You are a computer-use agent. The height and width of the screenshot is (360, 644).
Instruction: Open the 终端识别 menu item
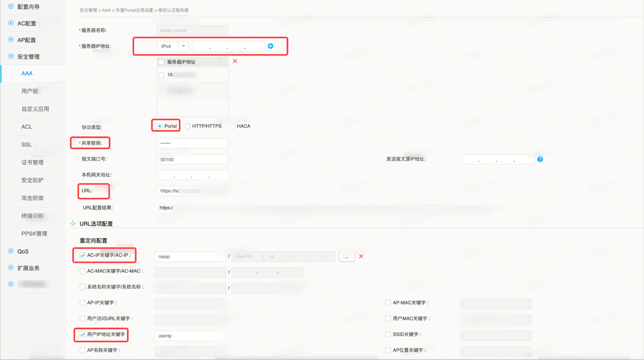tap(33, 216)
